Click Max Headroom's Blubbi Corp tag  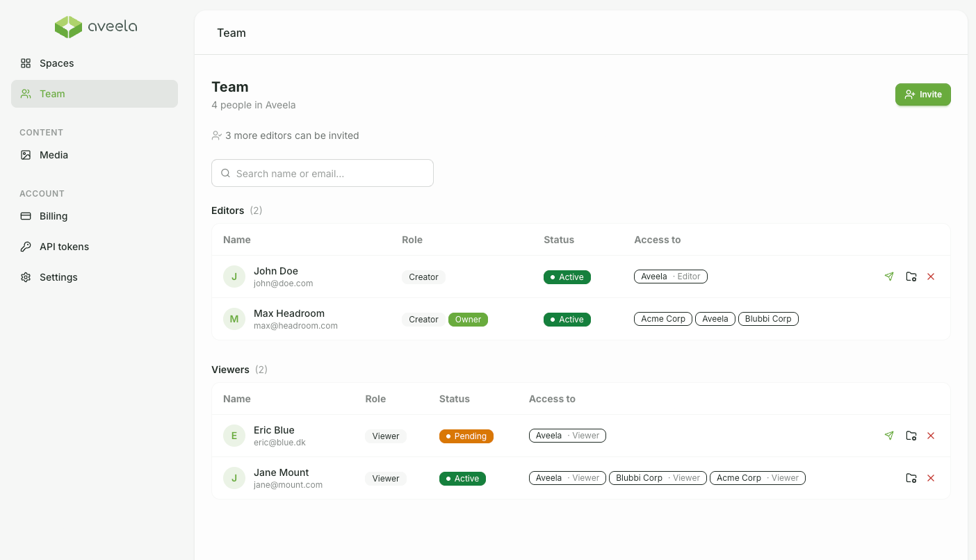point(768,319)
